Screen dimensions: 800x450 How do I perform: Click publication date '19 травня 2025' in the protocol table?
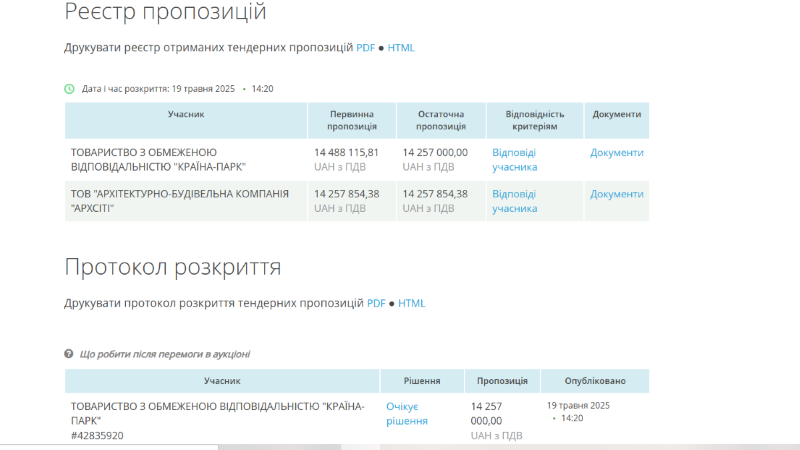coord(578,406)
